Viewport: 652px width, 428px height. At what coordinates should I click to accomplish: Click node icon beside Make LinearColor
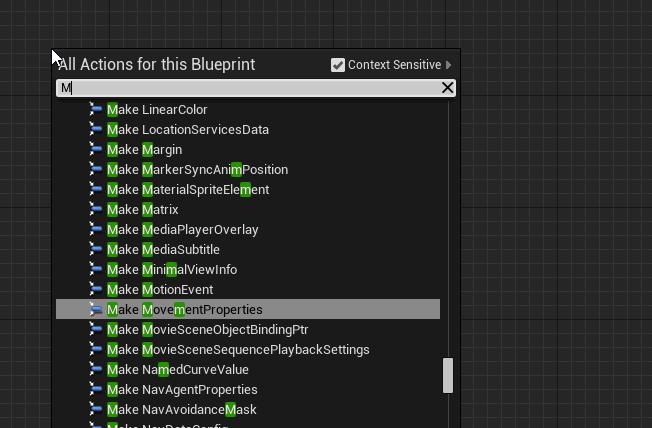click(96, 109)
